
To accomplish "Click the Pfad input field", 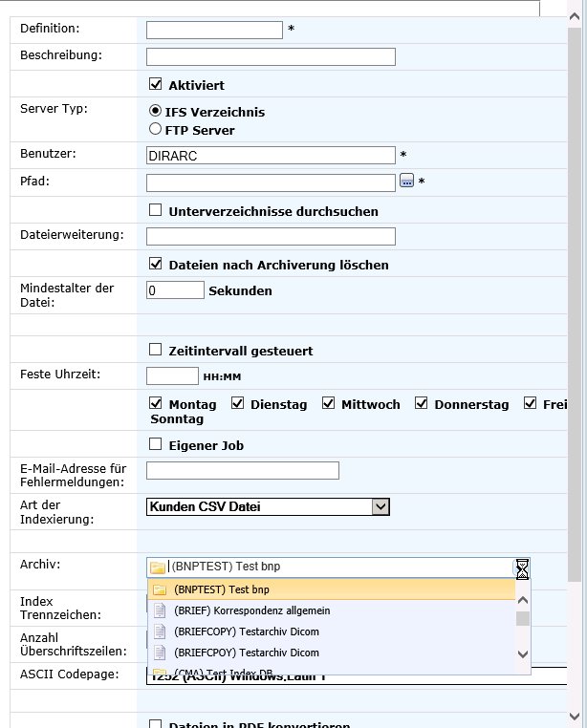I will coord(271,182).
